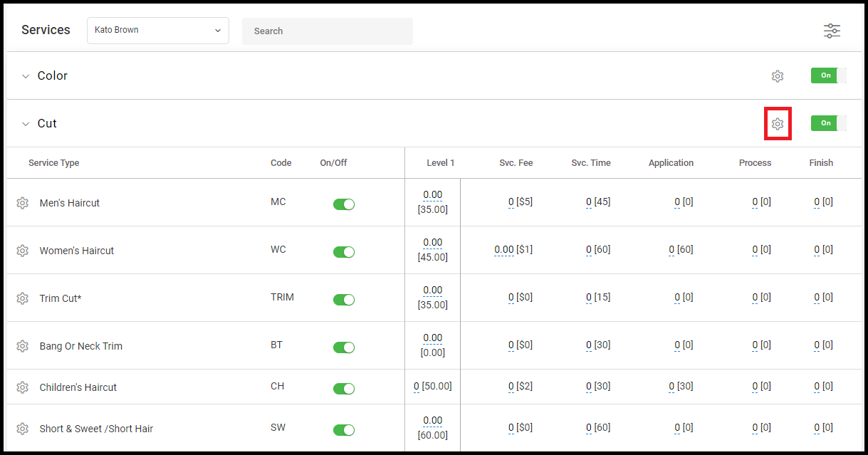Open gear settings for Trim Cut*
This screenshot has width=868, height=455.
[22, 298]
